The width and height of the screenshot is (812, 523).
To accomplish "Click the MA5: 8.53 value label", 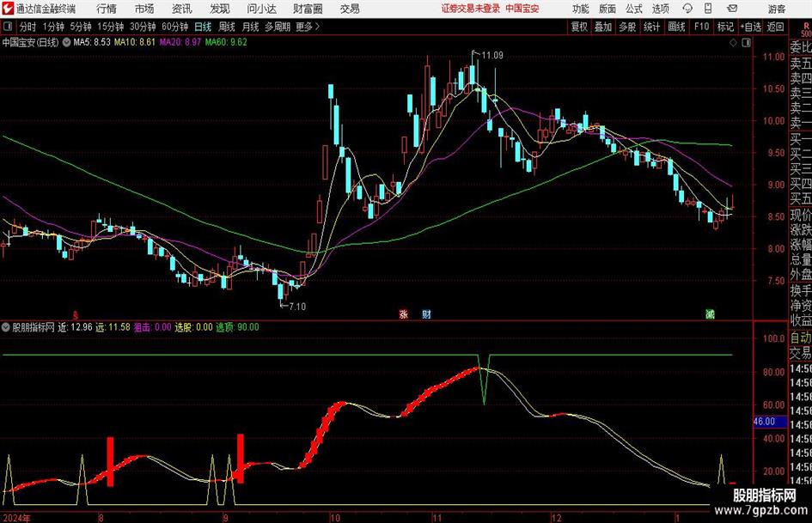I will tap(92, 42).
